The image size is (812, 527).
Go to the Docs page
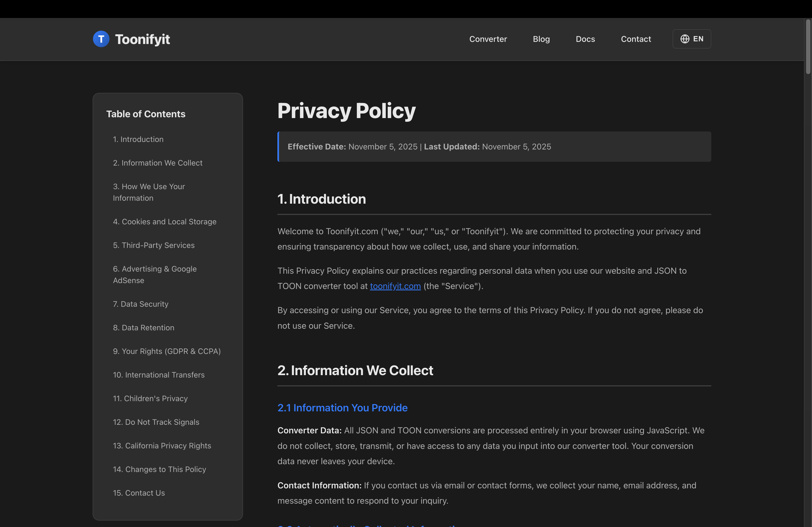tap(585, 39)
